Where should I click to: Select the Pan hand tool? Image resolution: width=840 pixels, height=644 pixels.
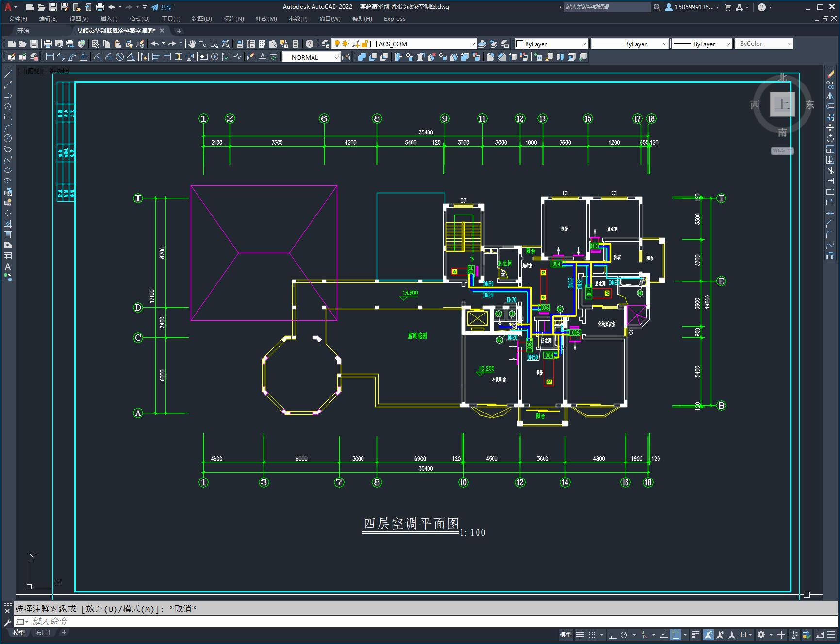coord(192,44)
